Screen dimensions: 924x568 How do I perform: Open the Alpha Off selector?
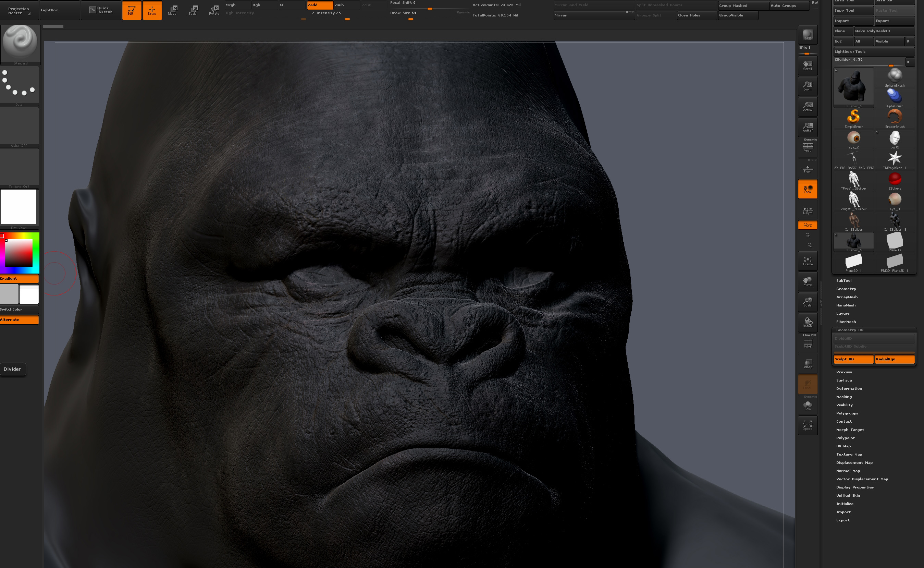[19, 127]
